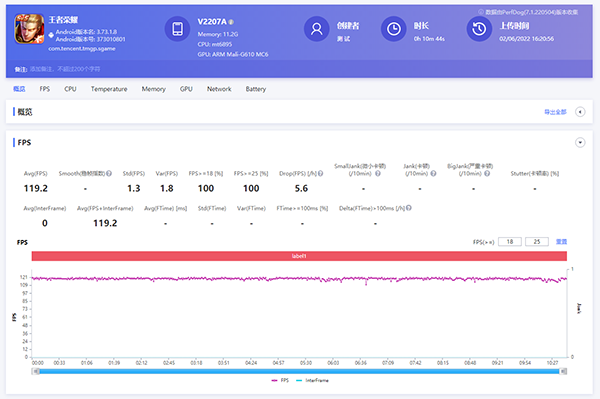This screenshot has height=399, width=600.
Task: Click the Drop(FPS) value 5.6
Action: coord(301,188)
